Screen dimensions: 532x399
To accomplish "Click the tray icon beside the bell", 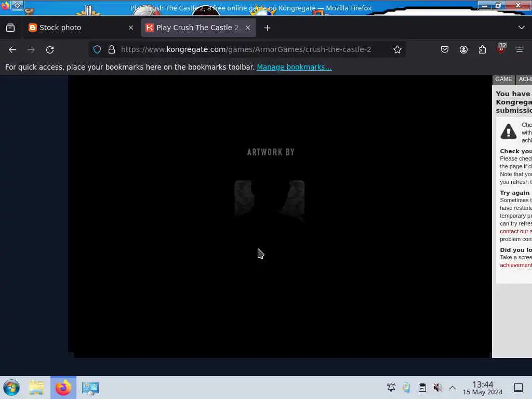I will 406,388.
